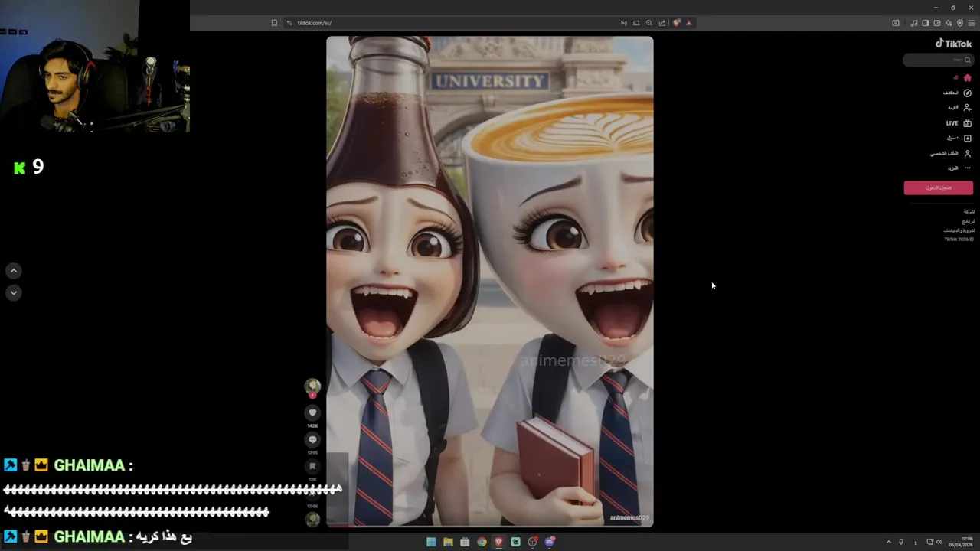Open the Upload plus-square icon

[x=967, y=138]
